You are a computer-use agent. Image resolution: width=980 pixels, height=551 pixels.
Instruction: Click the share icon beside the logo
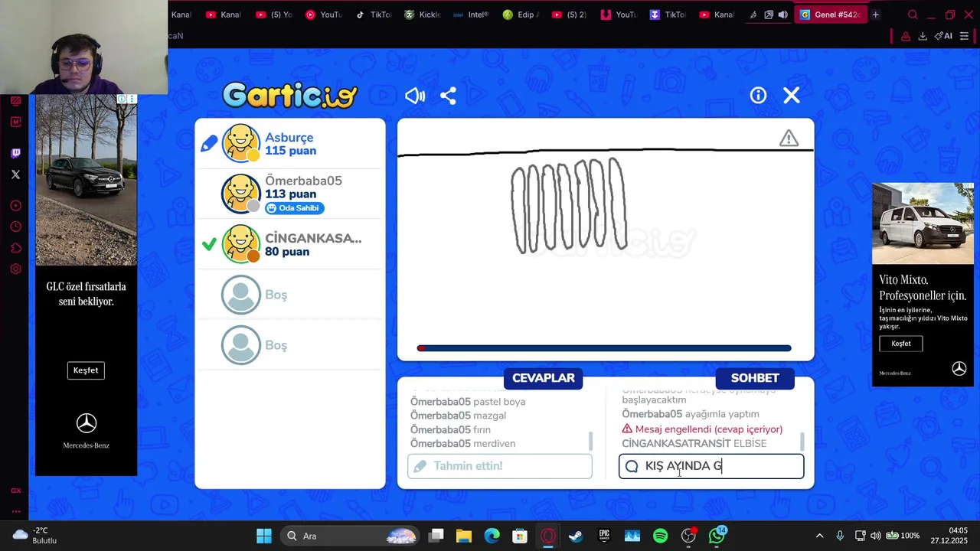(x=449, y=96)
